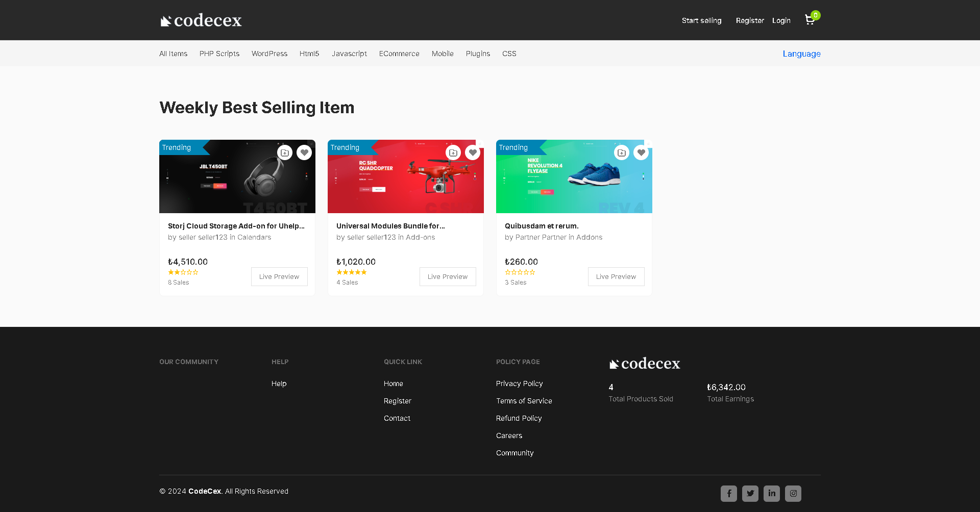
Task: Click Live Preview for Quibusdam et rerum
Action: point(616,276)
